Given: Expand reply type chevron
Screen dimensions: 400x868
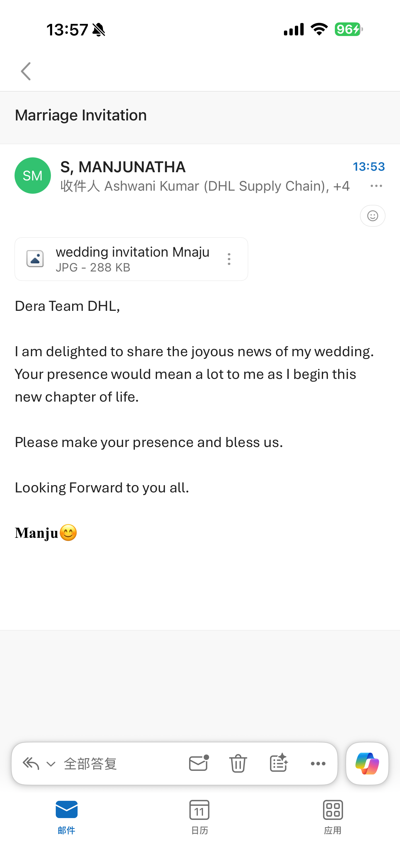Looking at the screenshot, I should [51, 764].
